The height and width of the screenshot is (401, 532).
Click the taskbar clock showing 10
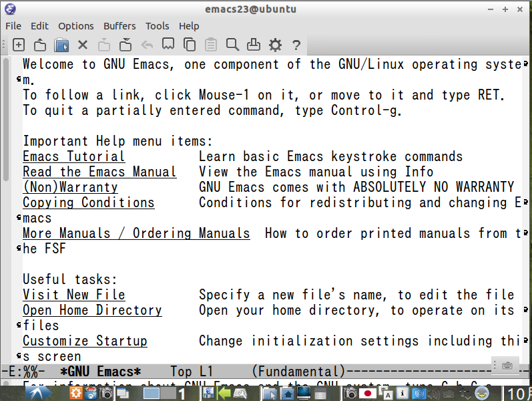point(519,394)
